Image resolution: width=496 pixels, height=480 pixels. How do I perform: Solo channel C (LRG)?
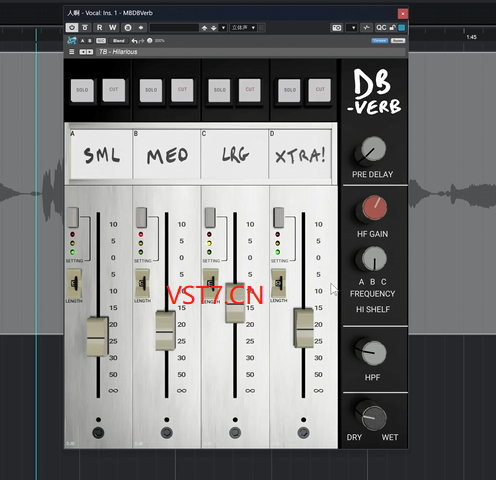(219, 90)
